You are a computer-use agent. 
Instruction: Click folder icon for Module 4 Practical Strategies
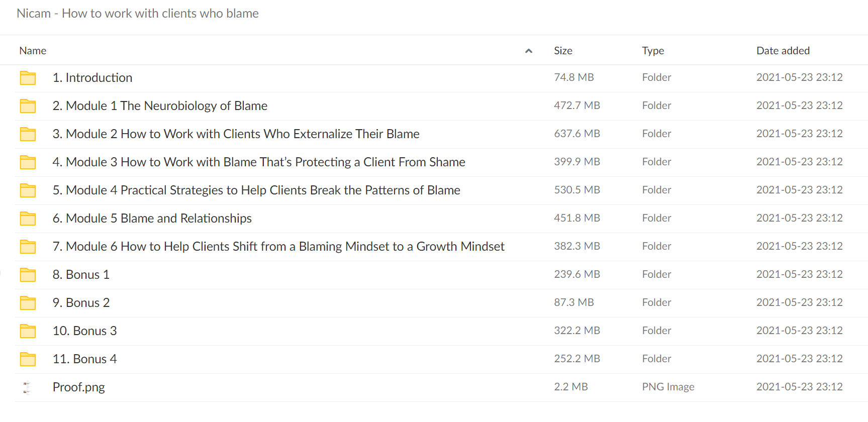28,190
